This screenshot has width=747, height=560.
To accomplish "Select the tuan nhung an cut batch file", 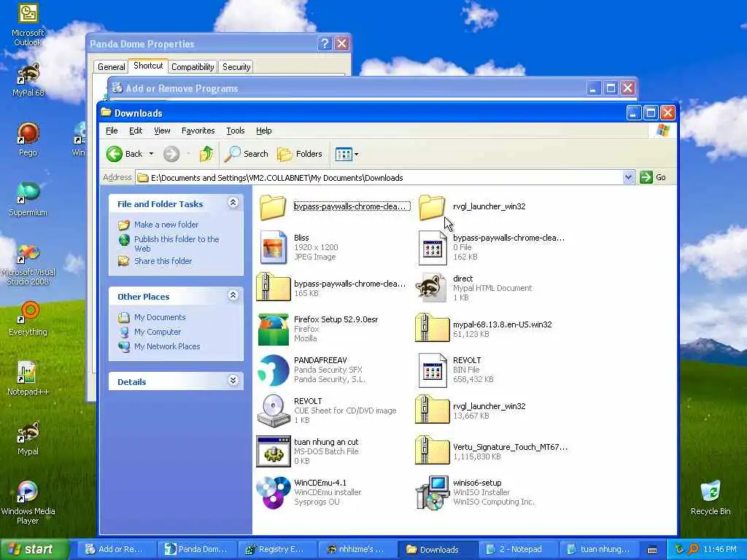I will coord(273,451).
